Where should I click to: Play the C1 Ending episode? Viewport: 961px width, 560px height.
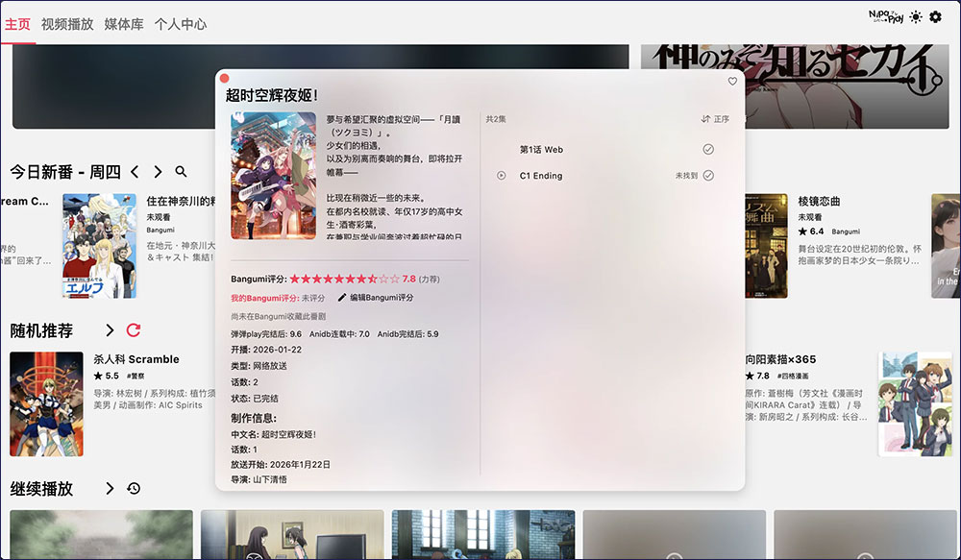coord(502,175)
